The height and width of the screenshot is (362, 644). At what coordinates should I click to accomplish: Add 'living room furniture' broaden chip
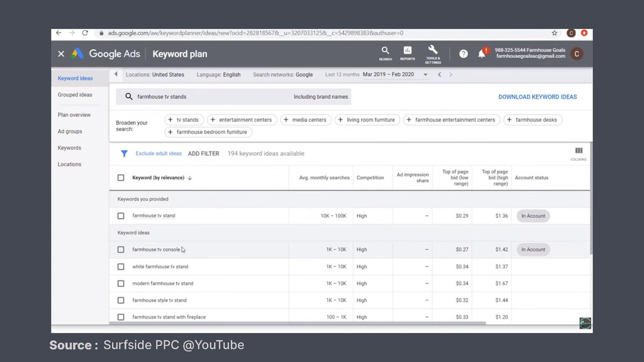pyautogui.click(x=367, y=120)
